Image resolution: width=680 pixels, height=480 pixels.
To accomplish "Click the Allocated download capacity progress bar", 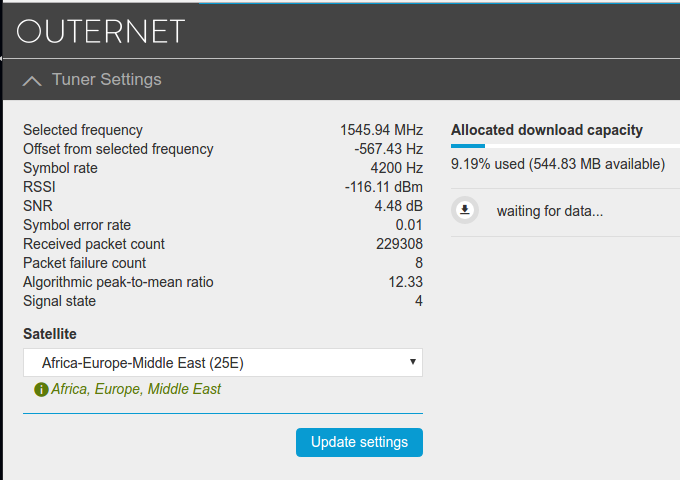I will coord(566,146).
